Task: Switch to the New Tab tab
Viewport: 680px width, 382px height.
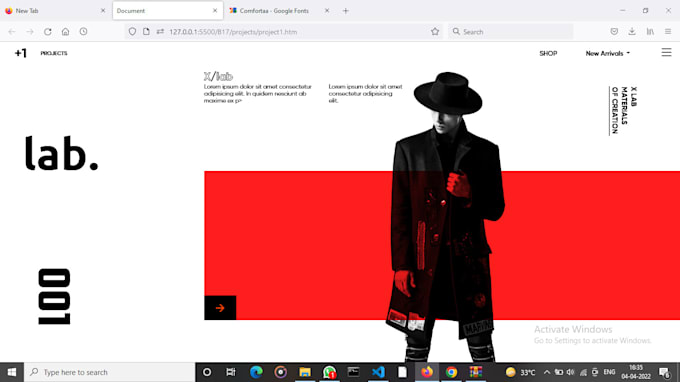Action: pyautogui.click(x=54, y=11)
